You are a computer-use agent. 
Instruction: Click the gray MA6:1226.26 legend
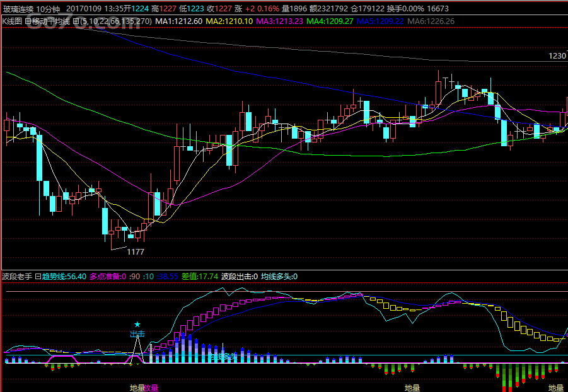pos(431,21)
